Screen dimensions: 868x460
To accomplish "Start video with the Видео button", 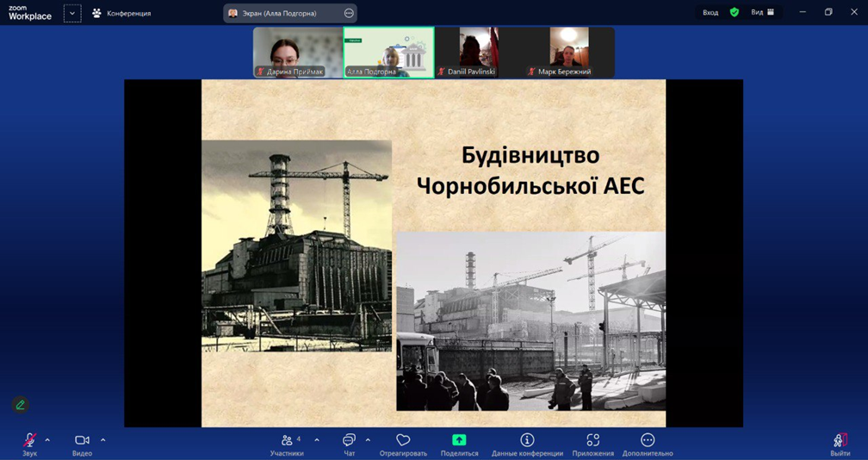I will [x=82, y=444].
